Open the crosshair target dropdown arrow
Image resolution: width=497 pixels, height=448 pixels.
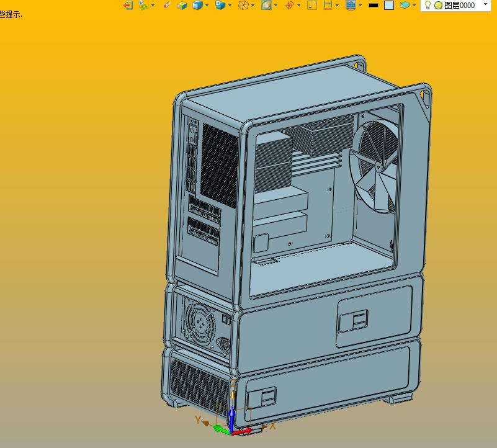(x=298, y=6)
